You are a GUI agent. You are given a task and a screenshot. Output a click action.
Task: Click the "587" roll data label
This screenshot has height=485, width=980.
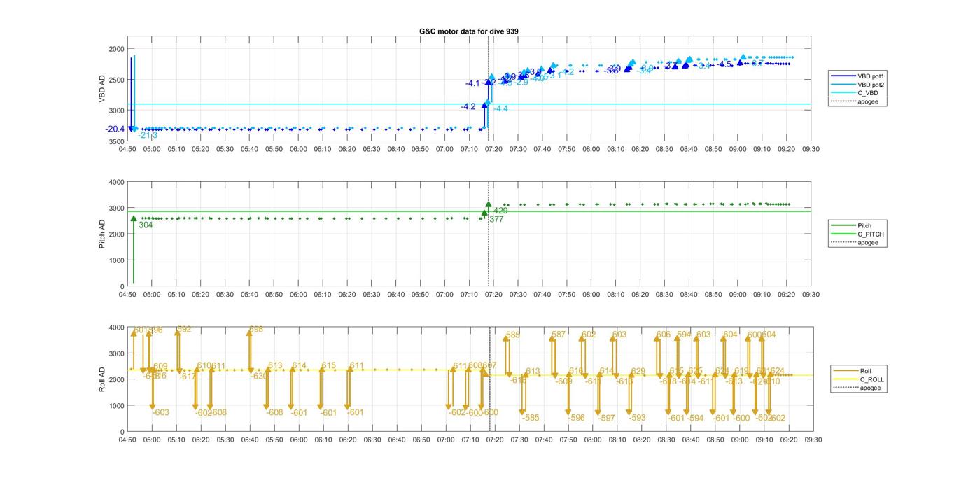559,335
